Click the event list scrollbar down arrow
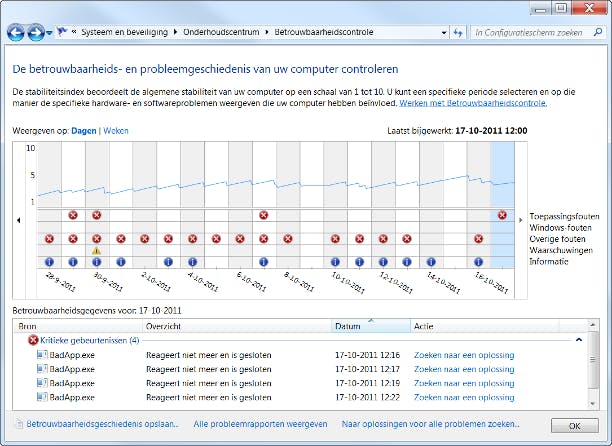This screenshot has width=612, height=446. tap(592, 404)
